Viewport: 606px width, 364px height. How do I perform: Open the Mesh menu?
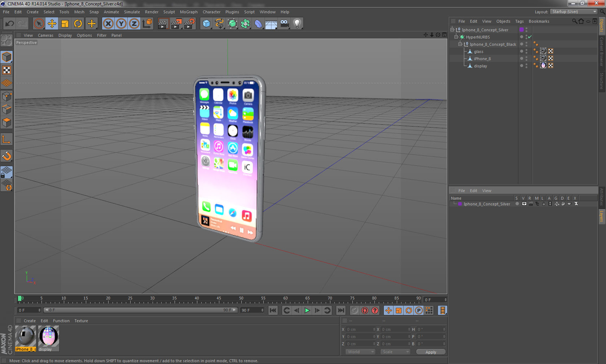click(x=79, y=12)
